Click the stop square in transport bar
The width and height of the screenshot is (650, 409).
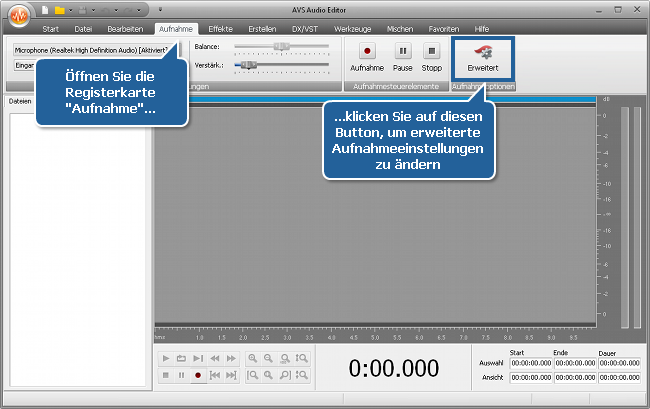[x=166, y=375]
